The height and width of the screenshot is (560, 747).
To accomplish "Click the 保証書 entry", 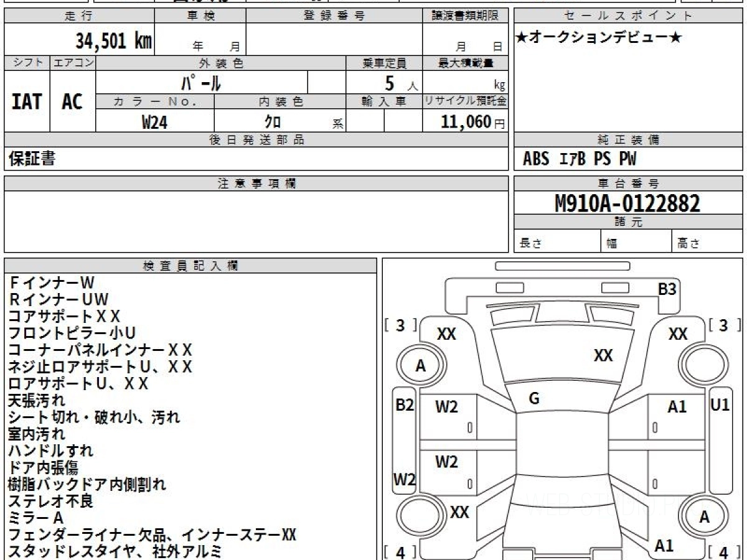I will tap(32, 159).
